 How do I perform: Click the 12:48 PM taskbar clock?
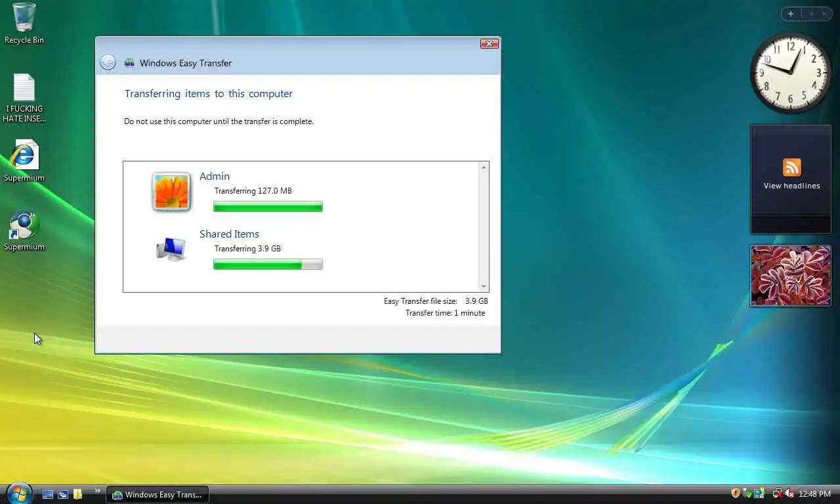pos(814,494)
